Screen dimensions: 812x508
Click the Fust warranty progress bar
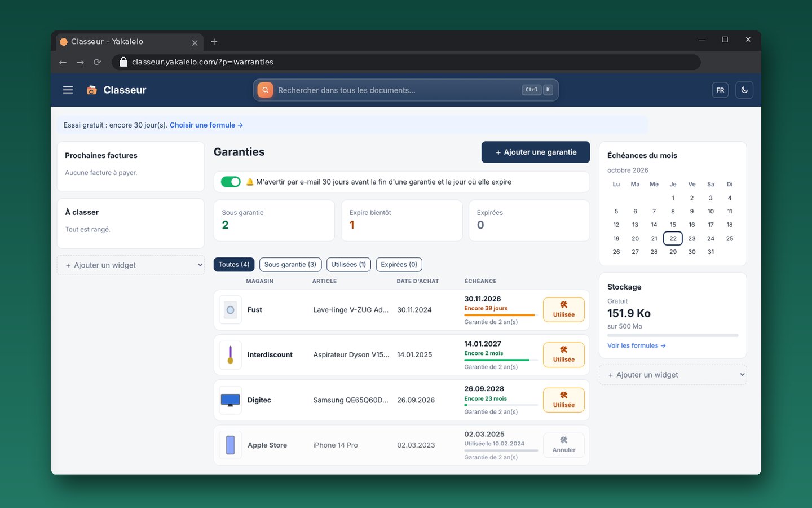point(501,315)
